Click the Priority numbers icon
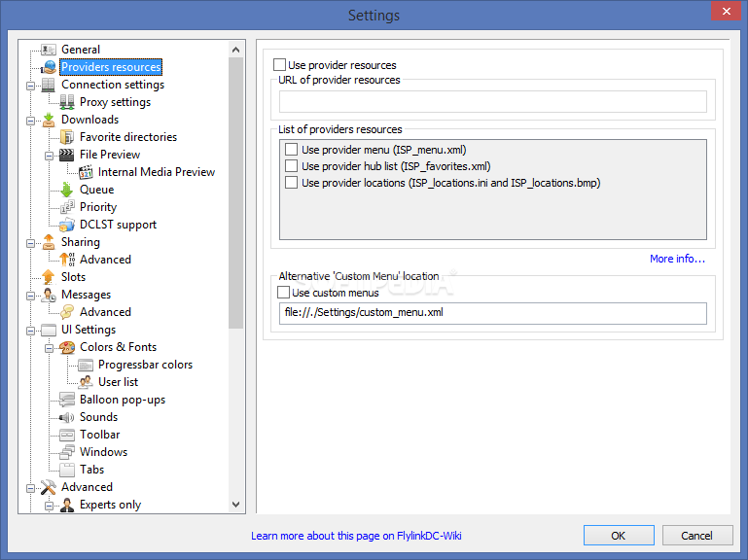 pos(67,207)
